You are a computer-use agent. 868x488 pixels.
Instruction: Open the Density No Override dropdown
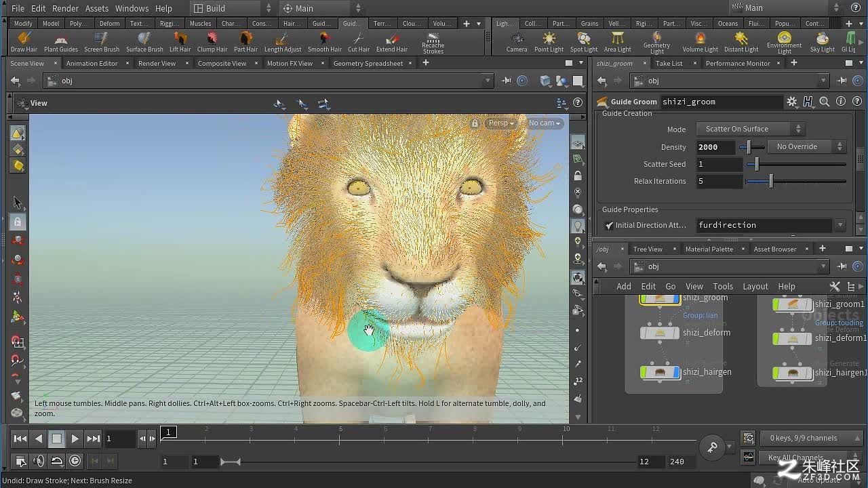[x=806, y=146]
